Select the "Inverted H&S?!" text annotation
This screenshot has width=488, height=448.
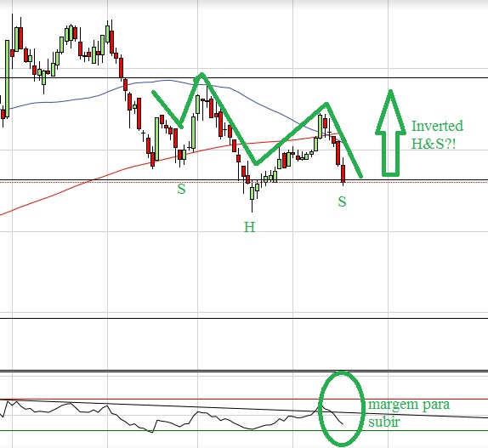tap(437, 134)
